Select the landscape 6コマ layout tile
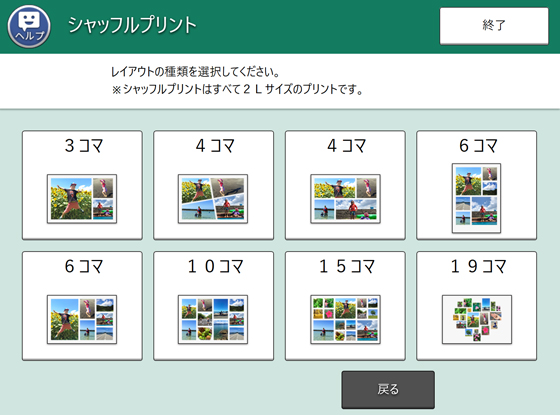Viewport: 560px width, 415px height. coord(82,306)
